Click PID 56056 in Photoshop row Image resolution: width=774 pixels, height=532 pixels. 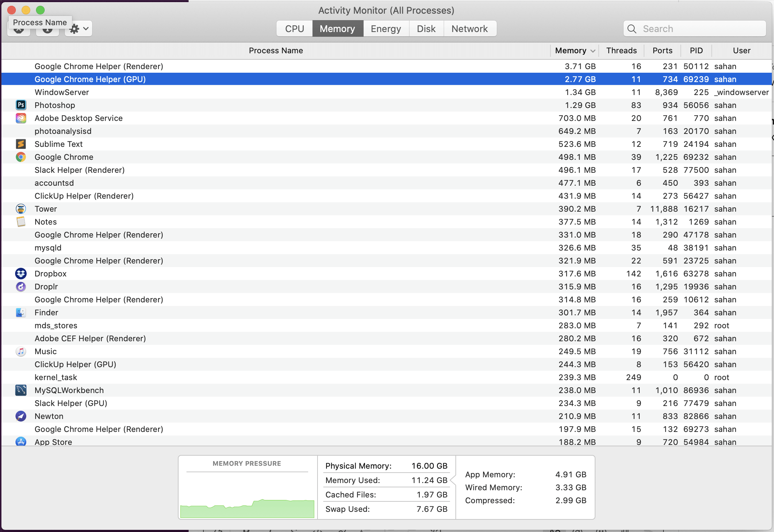click(696, 105)
